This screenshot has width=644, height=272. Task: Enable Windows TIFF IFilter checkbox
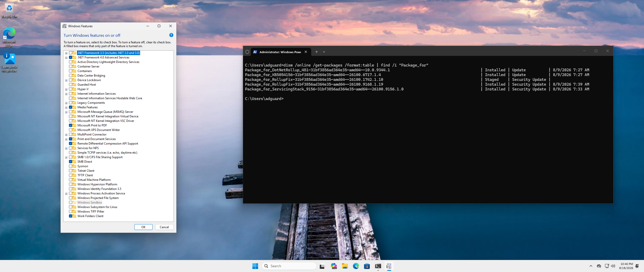(71, 212)
